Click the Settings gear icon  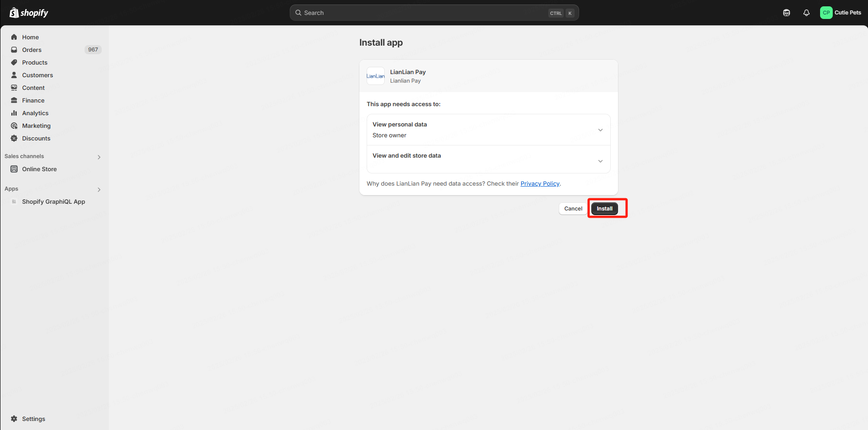[x=14, y=419]
